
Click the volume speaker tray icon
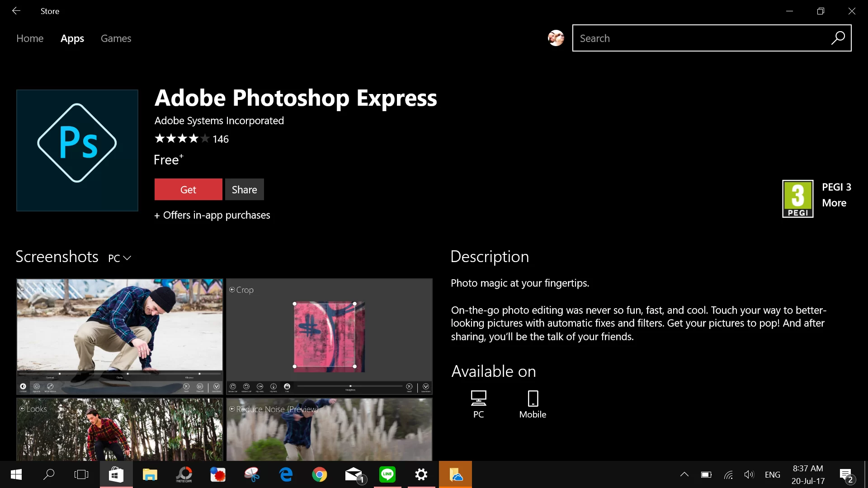[x=749, y=474]
